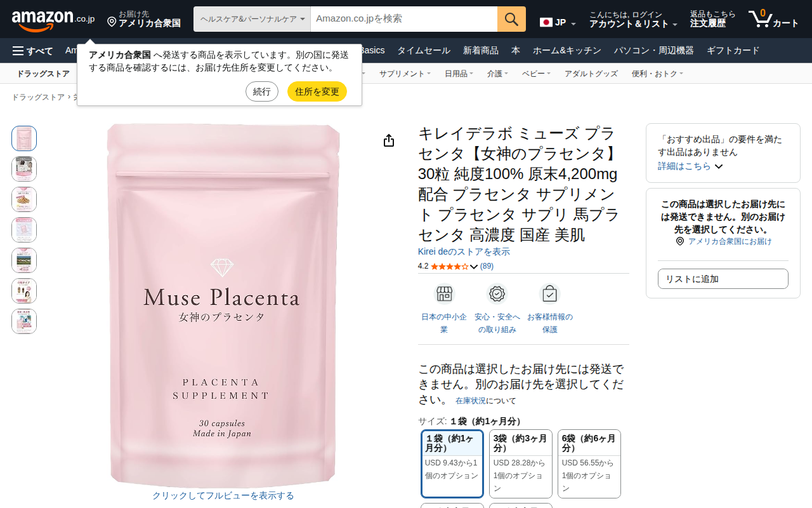Click the Amazon.co.jpを検索 search field
Screen dimensions: 812x508
click(404, 19)
